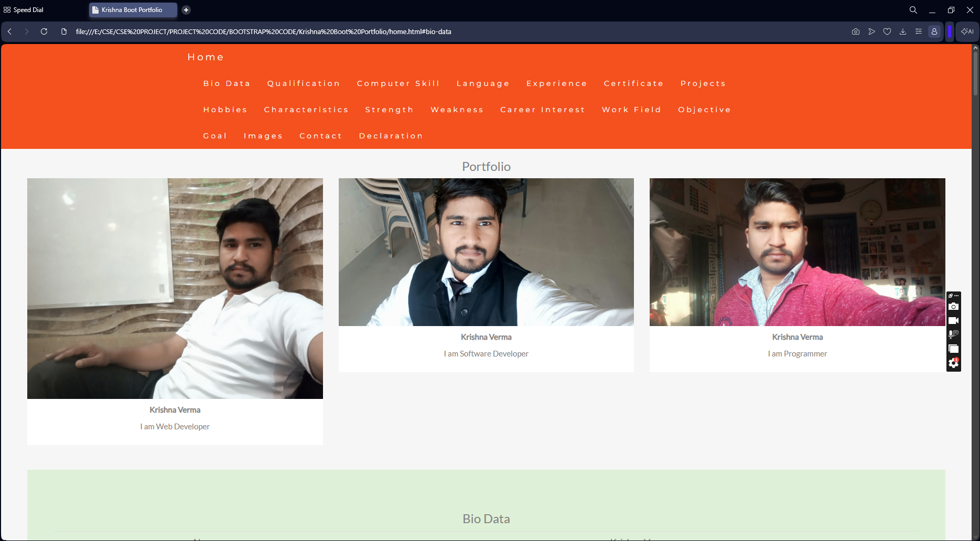
Task: Click the Programmer portrait photo
Action: [x=798, y=252]
